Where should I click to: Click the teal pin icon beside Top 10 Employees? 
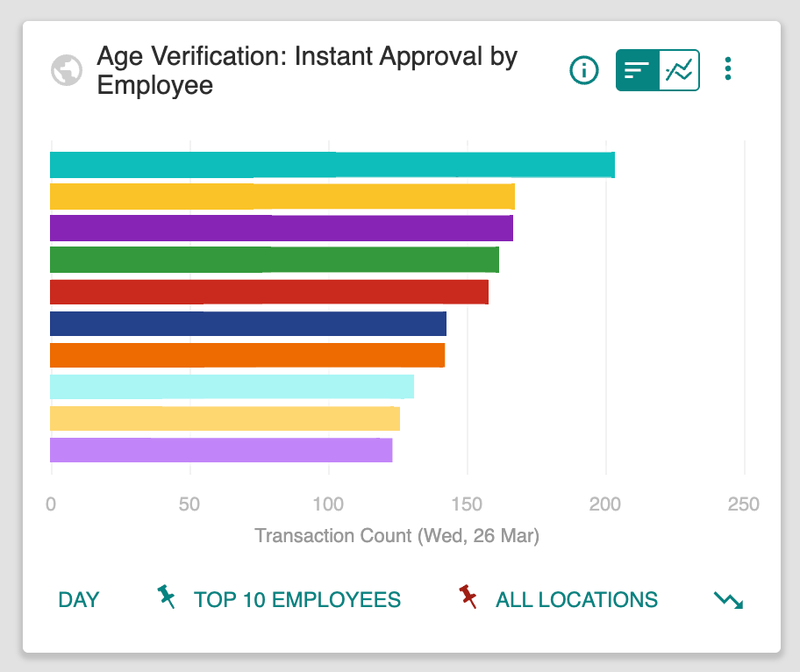coord(166,598)
